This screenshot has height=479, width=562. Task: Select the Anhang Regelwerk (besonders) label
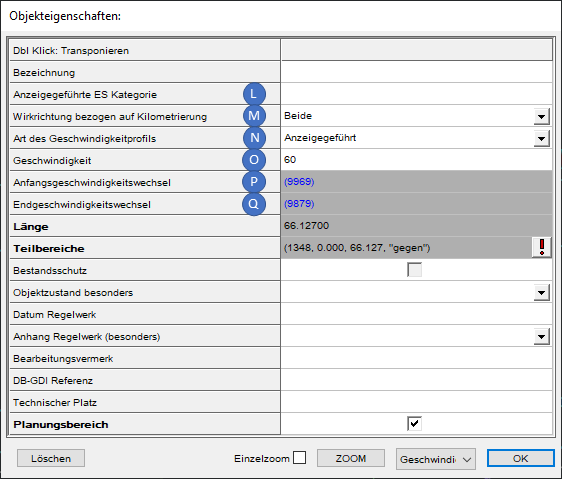click(87, 337)
